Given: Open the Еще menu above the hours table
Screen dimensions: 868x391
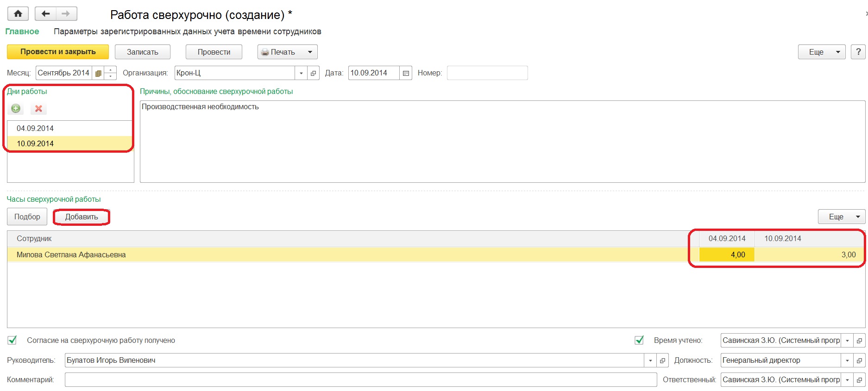Looking at the screenshot, I should pos(842,217).
